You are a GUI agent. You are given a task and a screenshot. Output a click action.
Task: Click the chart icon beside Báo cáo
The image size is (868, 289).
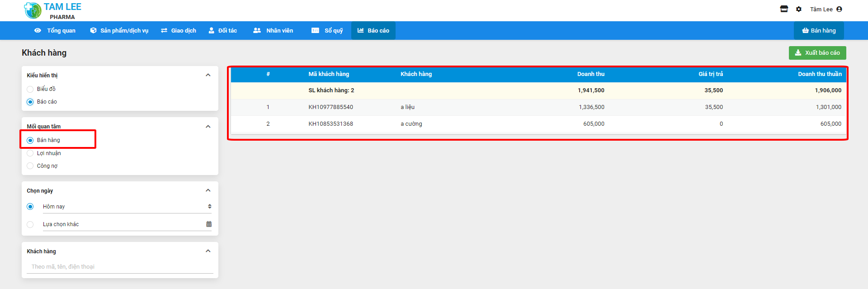coord(361,30)
